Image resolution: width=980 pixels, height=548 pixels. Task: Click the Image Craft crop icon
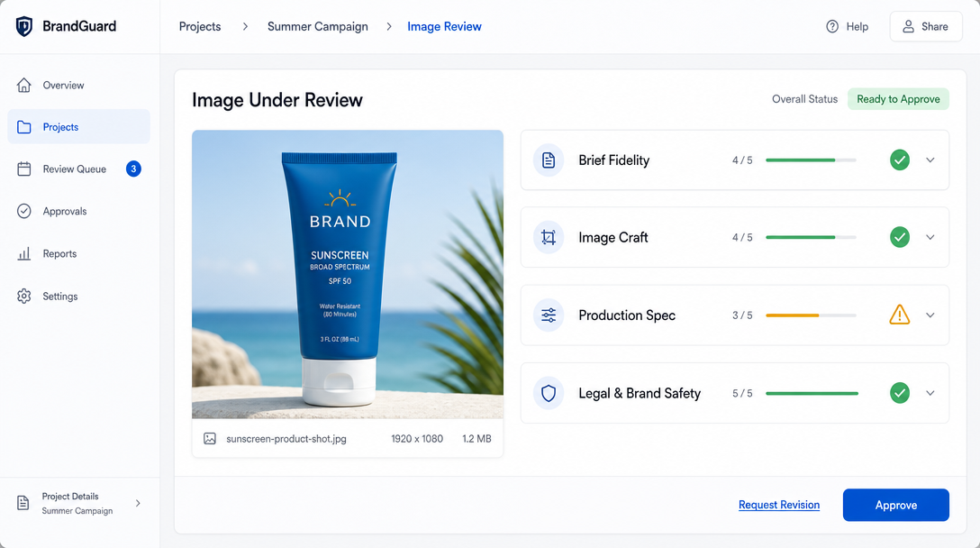[x=549, y=237]
